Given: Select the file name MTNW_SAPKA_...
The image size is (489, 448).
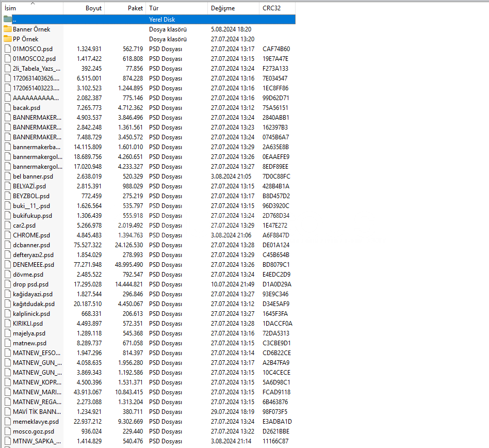Looking at the screenshot, I should pyautogui.click(x=37, y=441).
